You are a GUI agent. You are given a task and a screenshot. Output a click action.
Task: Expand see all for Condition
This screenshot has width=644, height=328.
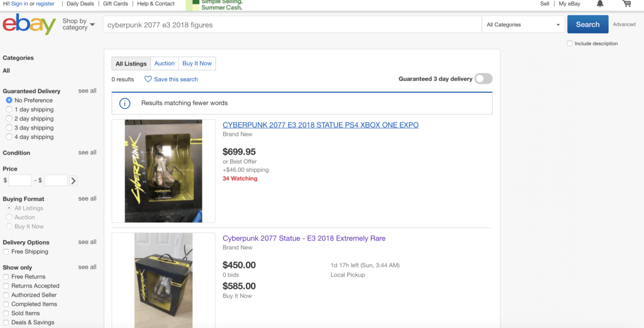[x=87, y=152]
